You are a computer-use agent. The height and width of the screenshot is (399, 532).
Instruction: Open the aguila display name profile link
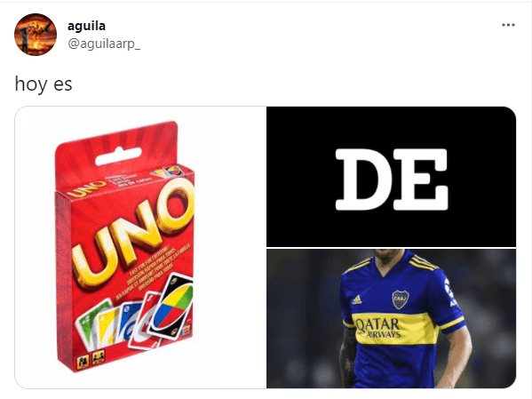(x=86, y=26)
